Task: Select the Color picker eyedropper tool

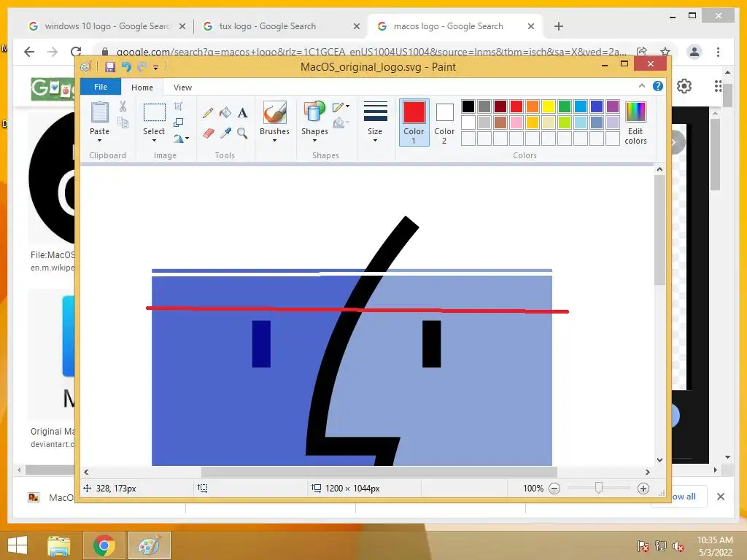Action: coord(225,133)
